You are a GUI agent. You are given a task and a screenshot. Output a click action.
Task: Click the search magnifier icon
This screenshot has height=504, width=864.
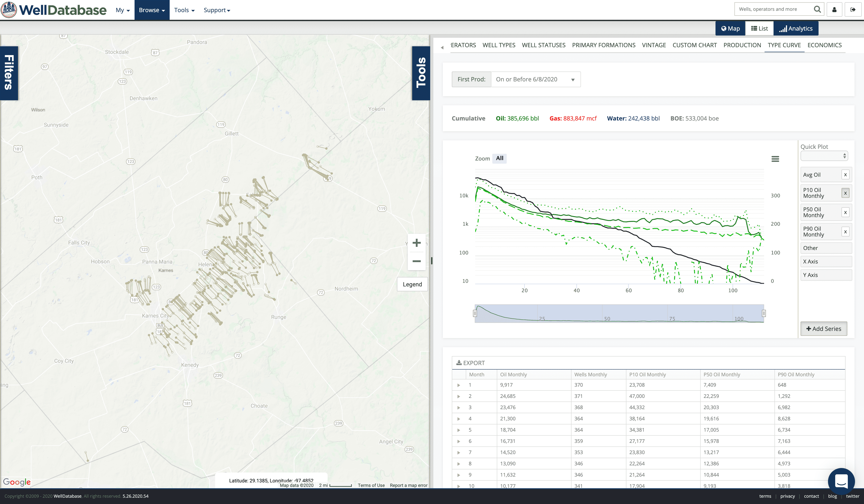tap(817, 9)
